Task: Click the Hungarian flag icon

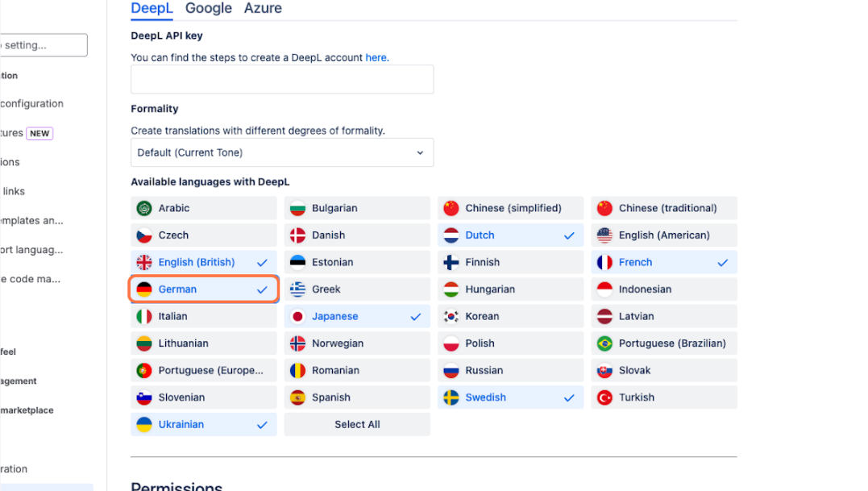Action: [451, 289]
